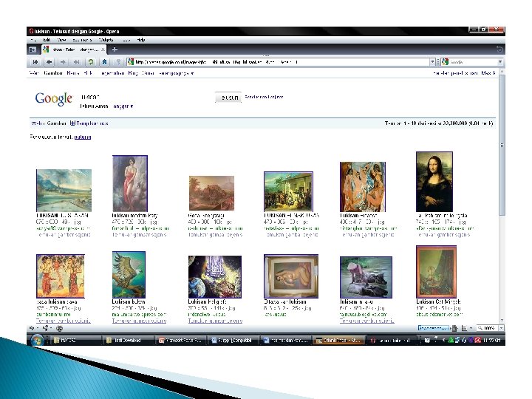Select the lukisan Google tab
The height and width of the screenshot is (399, 532).
(x=75, y=50)
